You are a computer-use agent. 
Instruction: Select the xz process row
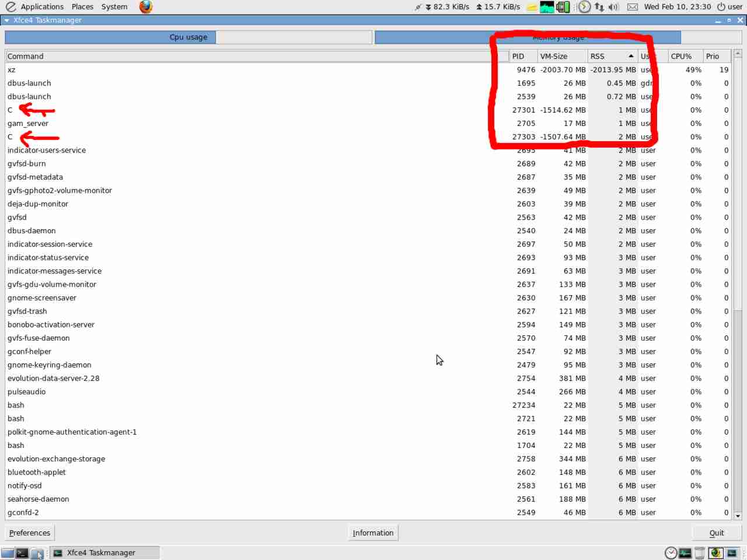pyautogui.click(x=233, y=70)
